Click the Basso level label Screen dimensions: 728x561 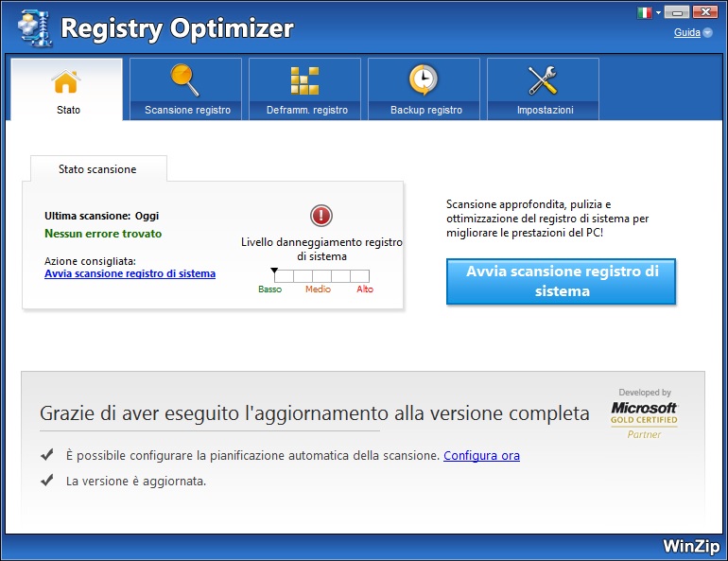click(269, 289)
